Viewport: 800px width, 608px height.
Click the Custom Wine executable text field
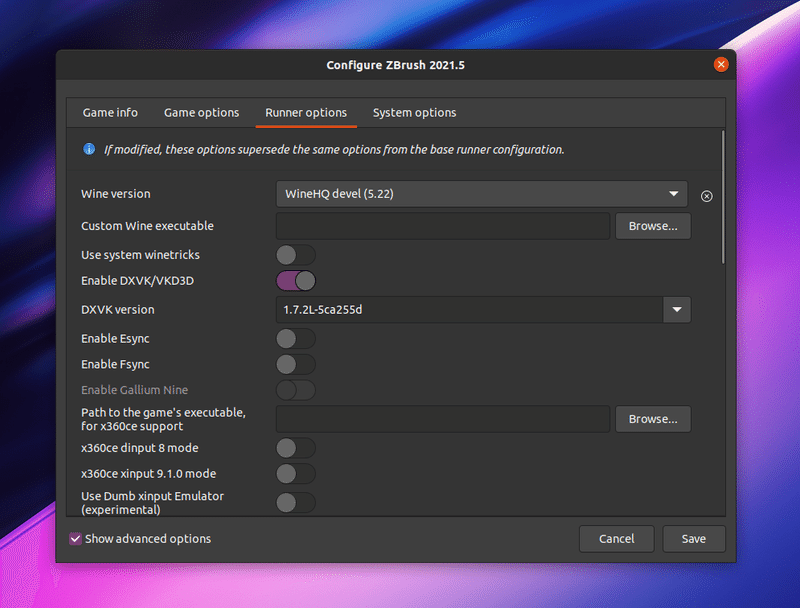pos(443,226)
